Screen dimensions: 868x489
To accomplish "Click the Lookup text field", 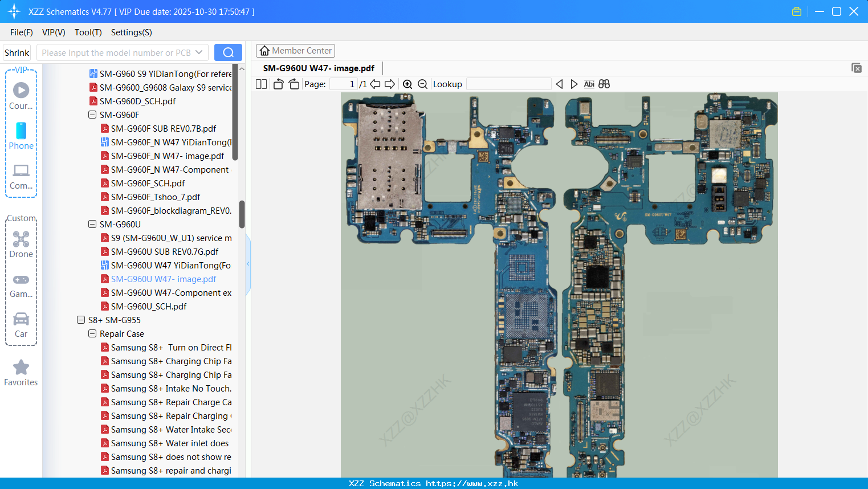I will tap(508, 84).
